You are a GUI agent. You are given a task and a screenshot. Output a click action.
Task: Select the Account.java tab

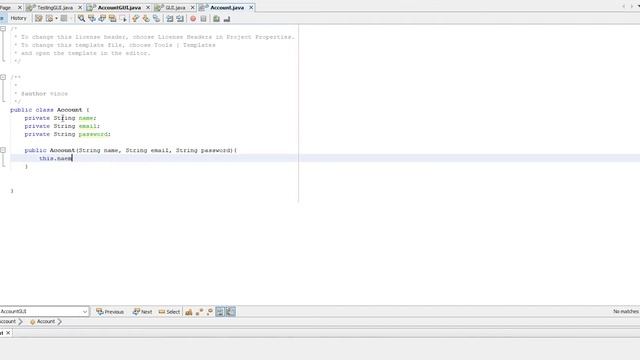point(227,7)
